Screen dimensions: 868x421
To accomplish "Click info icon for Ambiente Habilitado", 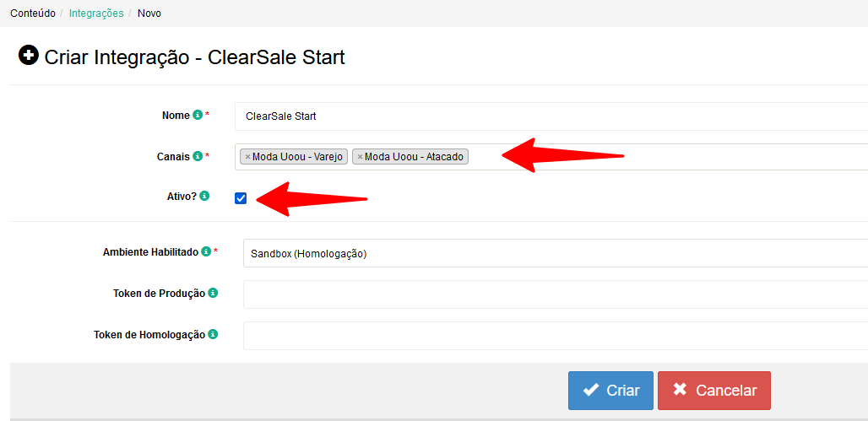I will [206, 251].
